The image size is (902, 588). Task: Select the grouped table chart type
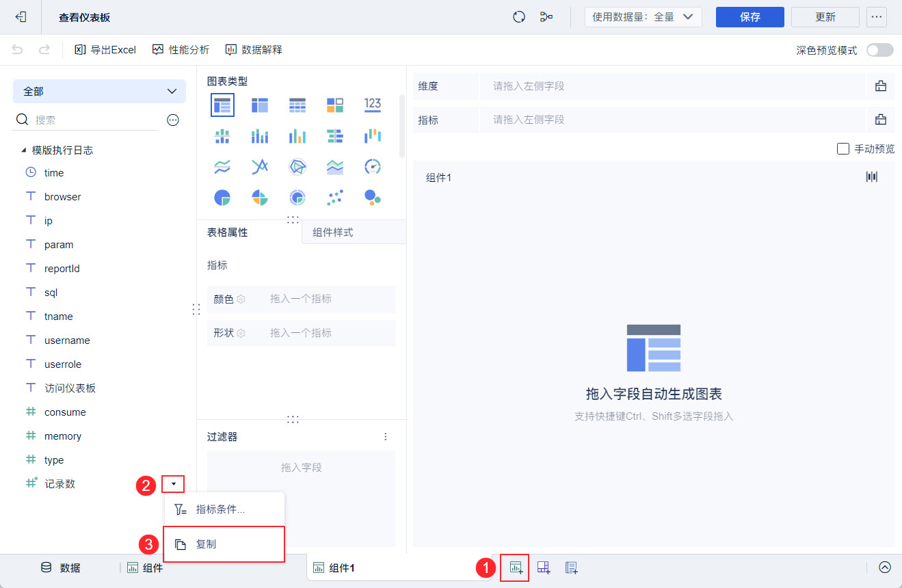(x=222, y=105)
